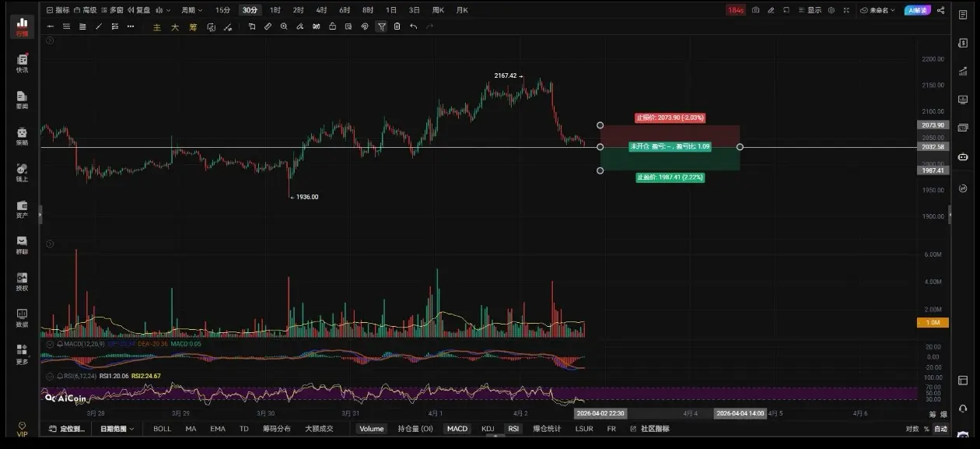Click the lock drawings icon
This screenshot has width=980, height=449.
333,26
